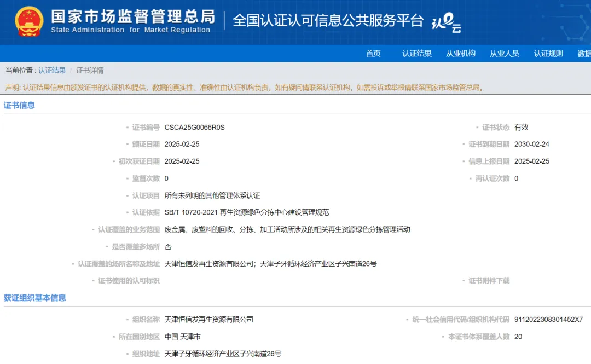Click the 国家市场监督管理总局 site title

coord(133,16)
